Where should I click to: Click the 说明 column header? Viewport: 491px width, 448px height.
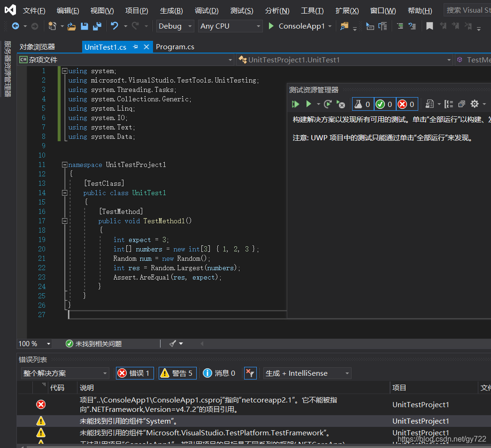87,387
